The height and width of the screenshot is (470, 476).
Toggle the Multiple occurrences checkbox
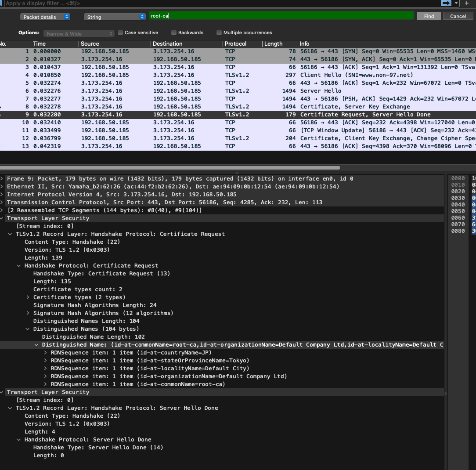219,33
